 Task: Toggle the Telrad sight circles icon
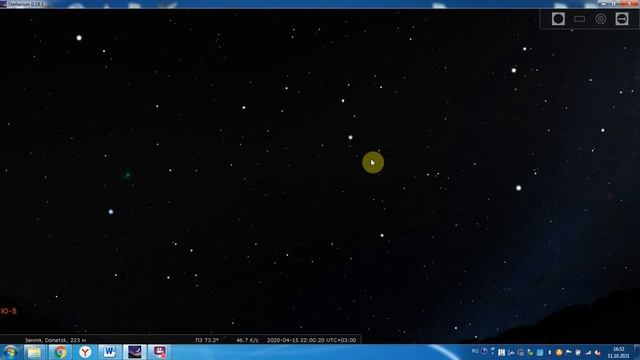point(600,19)
